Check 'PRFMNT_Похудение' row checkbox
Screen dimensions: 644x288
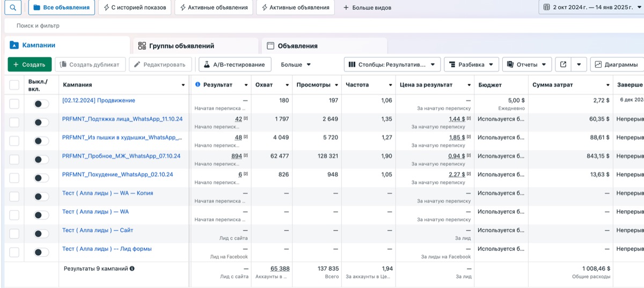pos(14,178)
